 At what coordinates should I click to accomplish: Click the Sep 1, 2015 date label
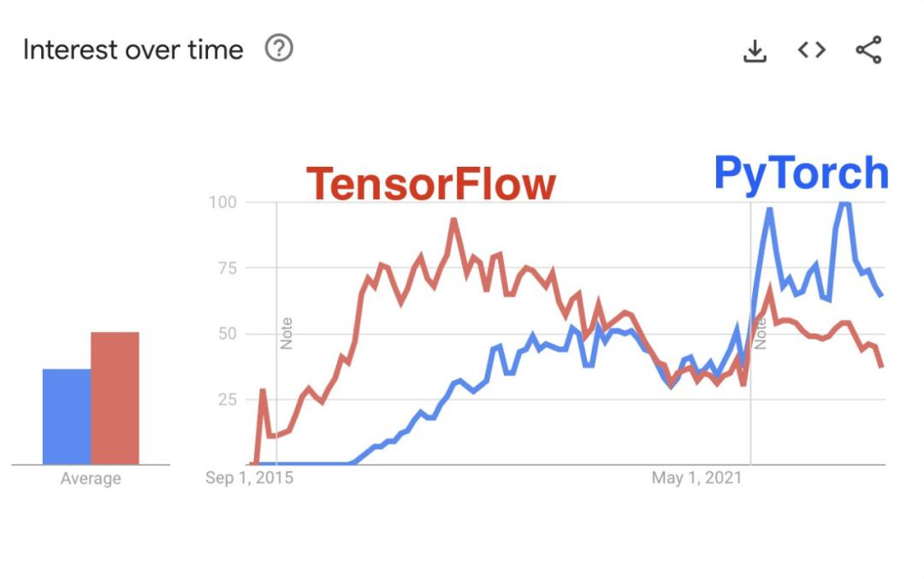(x=249, y=477)
